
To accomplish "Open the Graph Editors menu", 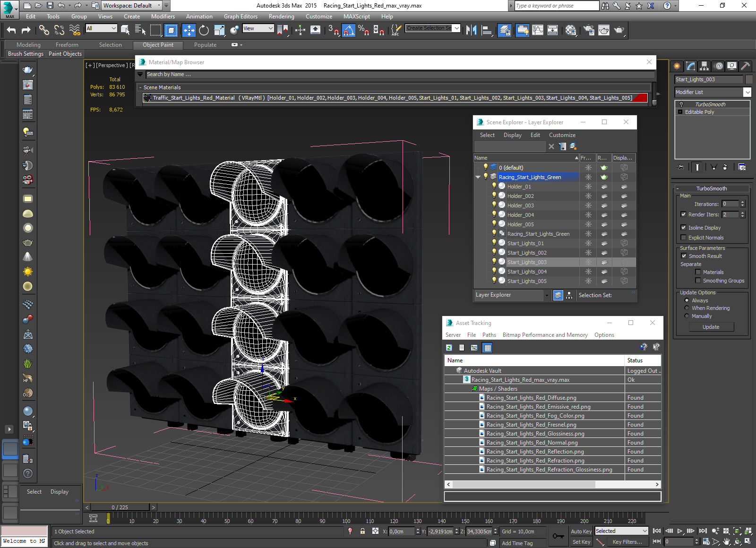I will 241,17.
